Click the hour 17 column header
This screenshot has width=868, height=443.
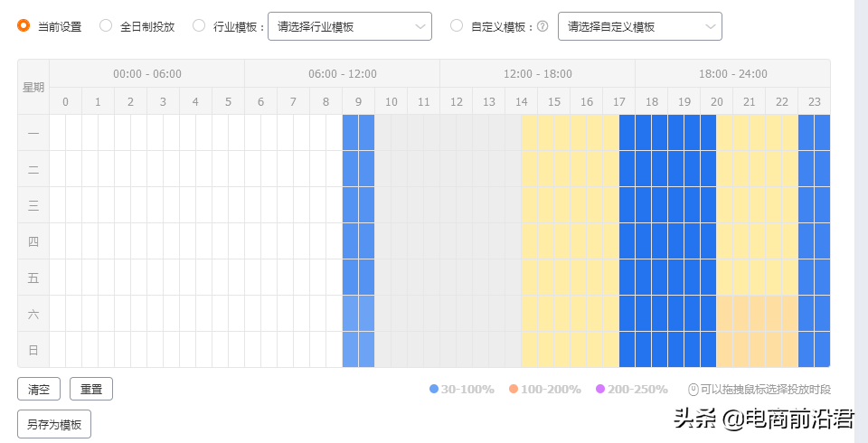[618, 101]
